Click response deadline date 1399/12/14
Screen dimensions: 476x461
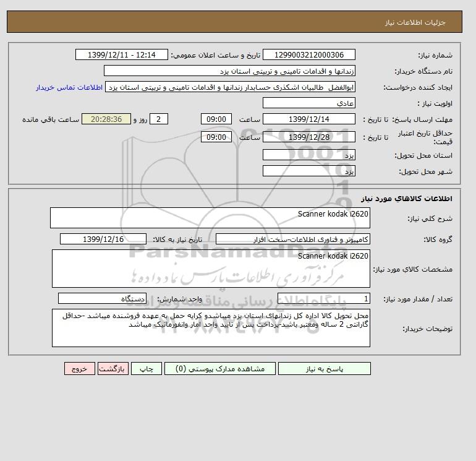[308, 119]
